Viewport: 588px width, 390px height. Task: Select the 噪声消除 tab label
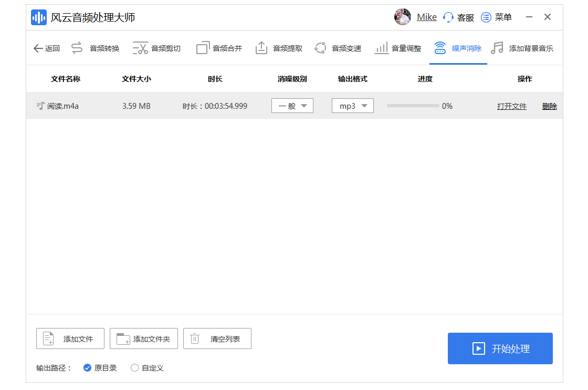pos(467,48)
